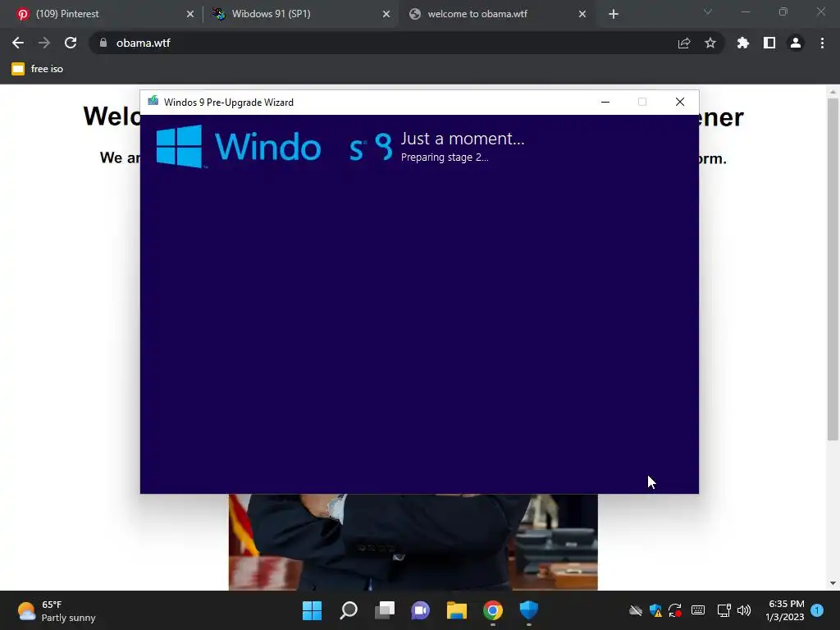
Task: Close the Pinterest tab
Action: click(x=190, y=14)
